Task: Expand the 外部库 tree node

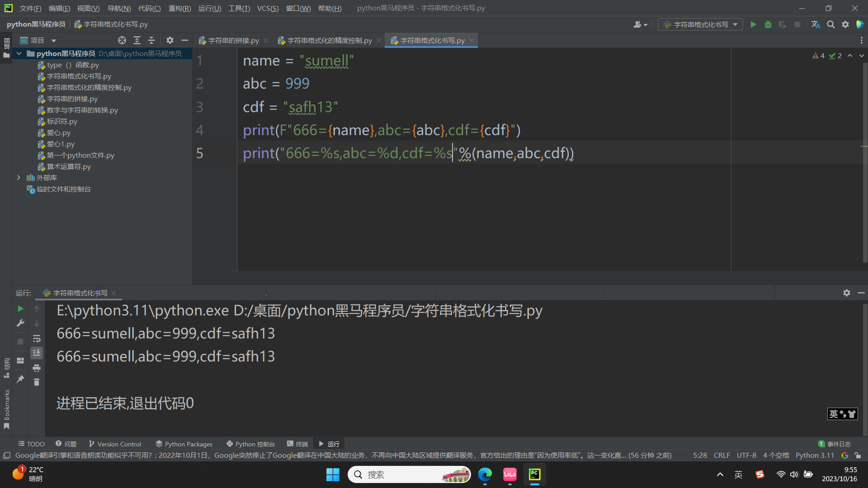Action: (x=19, y=178)
